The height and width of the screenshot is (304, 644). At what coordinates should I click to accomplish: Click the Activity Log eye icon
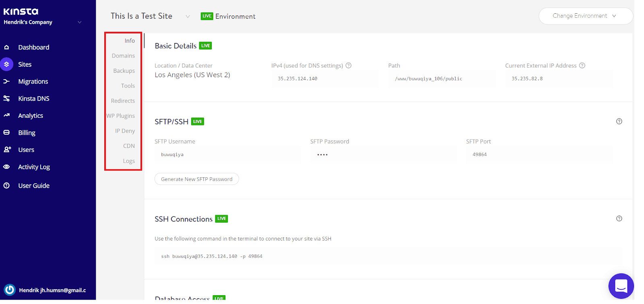pyautogui.click(x=6, y=167)
